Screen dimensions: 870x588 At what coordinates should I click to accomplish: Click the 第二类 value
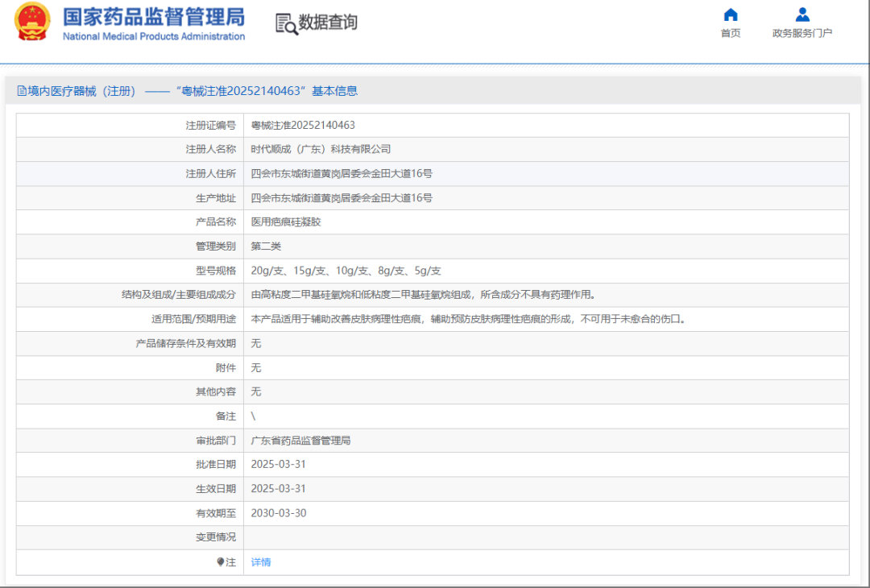[x=266, y=246]
